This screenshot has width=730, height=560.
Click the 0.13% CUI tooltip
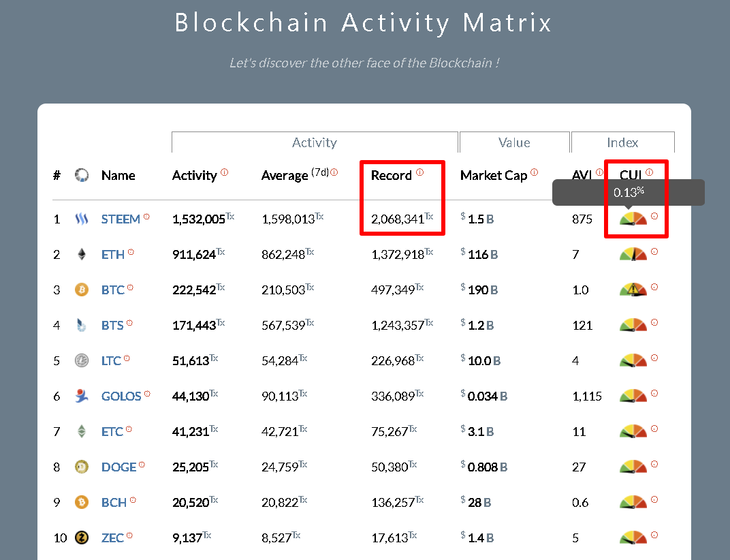click(629, 192)
